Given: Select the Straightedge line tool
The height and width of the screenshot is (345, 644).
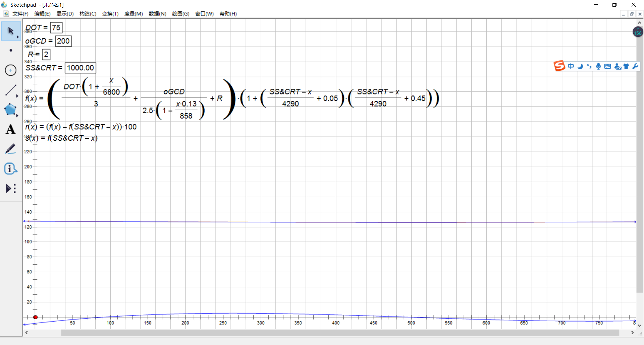Looking at the screenshot, I should [x=11, y=90].
